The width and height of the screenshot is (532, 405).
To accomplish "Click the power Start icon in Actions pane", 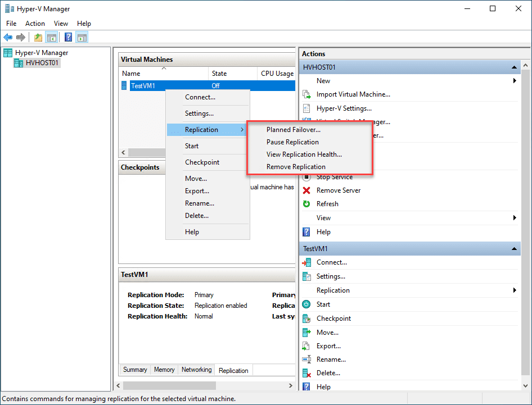I will tap(306, 304).
